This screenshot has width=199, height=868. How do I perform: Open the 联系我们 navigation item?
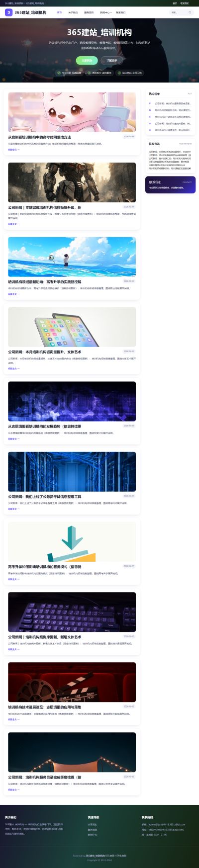[121, 12]
